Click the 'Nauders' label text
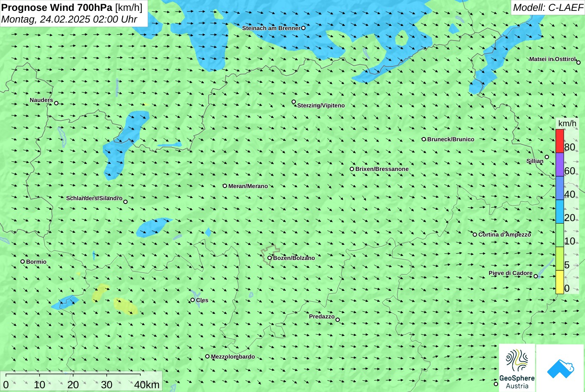The height and width of the screenshot is (392, 585). [x=41, y=100]
